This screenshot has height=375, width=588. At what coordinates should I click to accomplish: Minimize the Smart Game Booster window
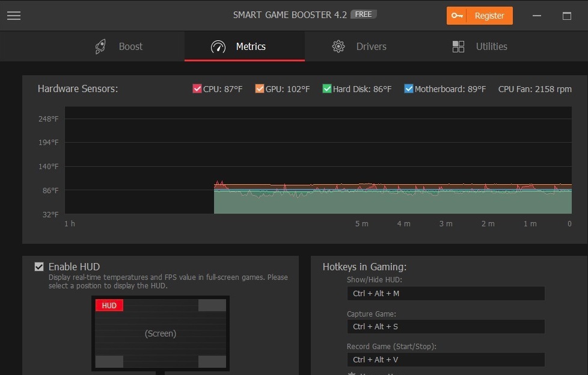(x=537, y=16)
